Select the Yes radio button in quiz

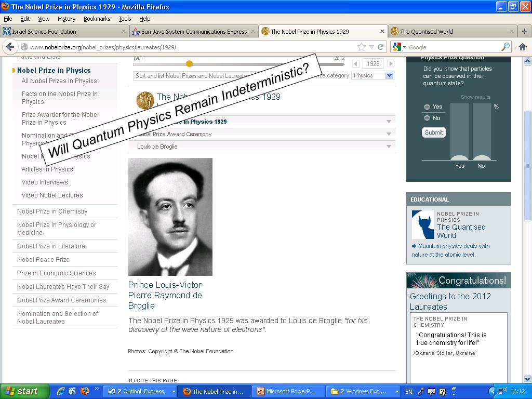coord(427,107)
